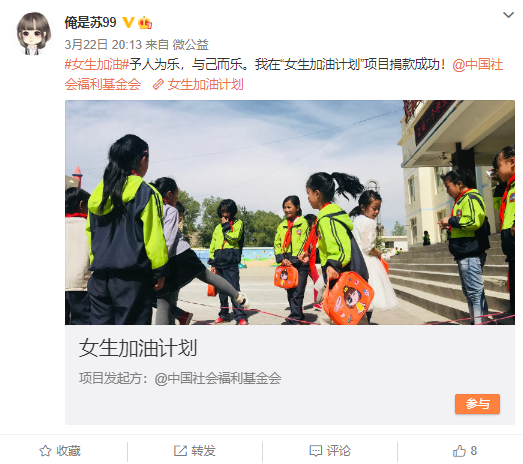This screenshot has width=523, height=464.
Task: Open the 女生加油计划 project link in the post
Action: tap(205, 84)
